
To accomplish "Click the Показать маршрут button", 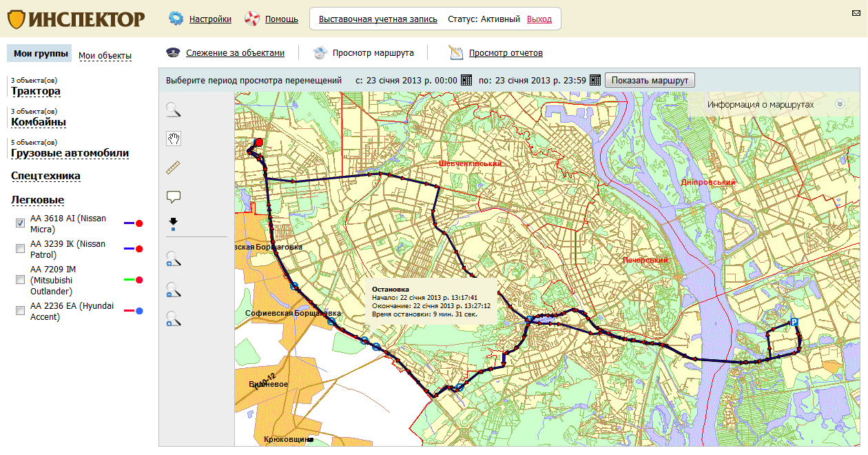I will click(650, 80).
